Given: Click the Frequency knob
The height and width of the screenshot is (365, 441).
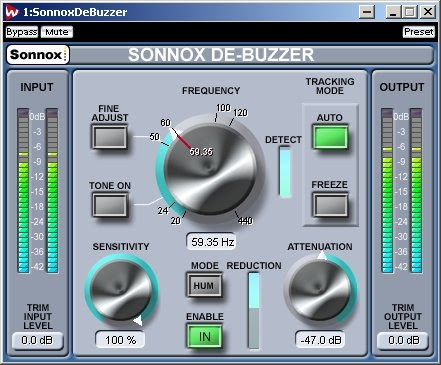Looking at the screenshot, I should [211, 169].
